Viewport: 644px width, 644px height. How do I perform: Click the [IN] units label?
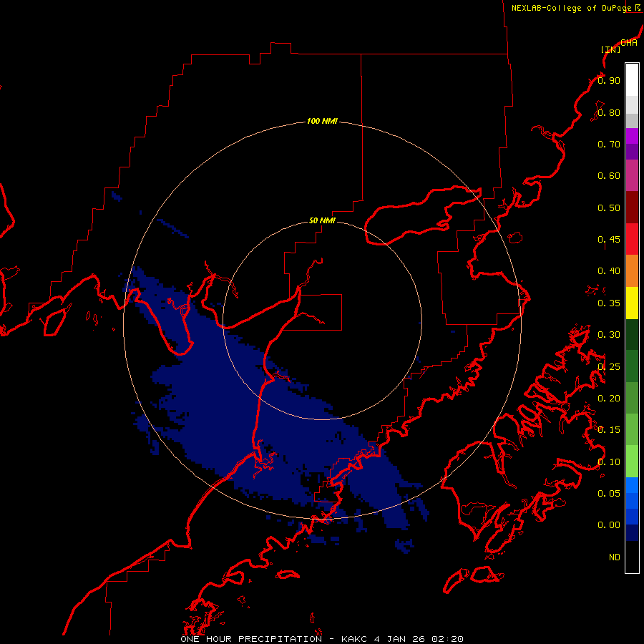(610, 49)
